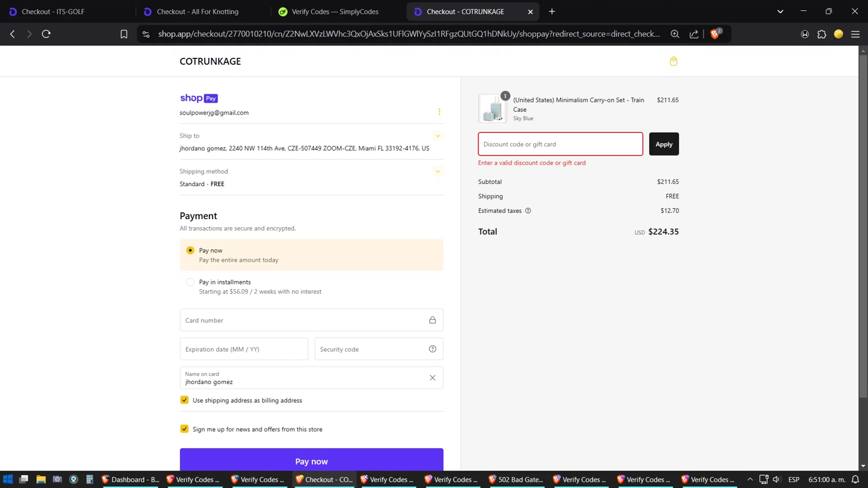868x488 pixels.
Task: Expand the Ship to address chevron
Action: coord(438,136)
